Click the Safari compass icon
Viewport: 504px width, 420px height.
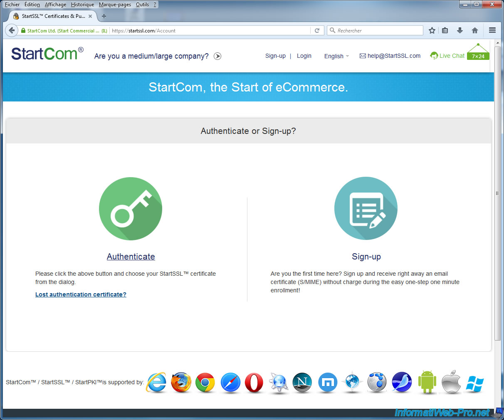tap(230, 383)
